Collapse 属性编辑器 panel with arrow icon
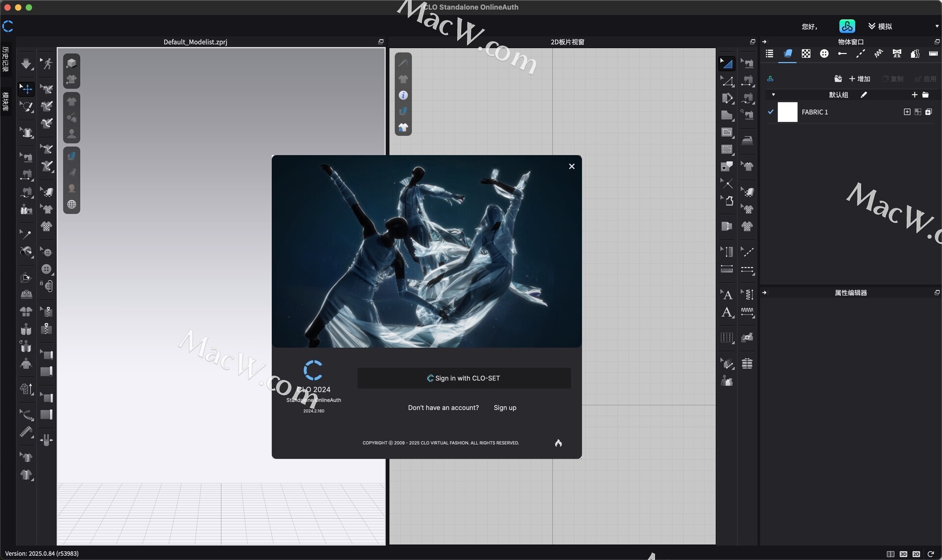 point(764,293)
